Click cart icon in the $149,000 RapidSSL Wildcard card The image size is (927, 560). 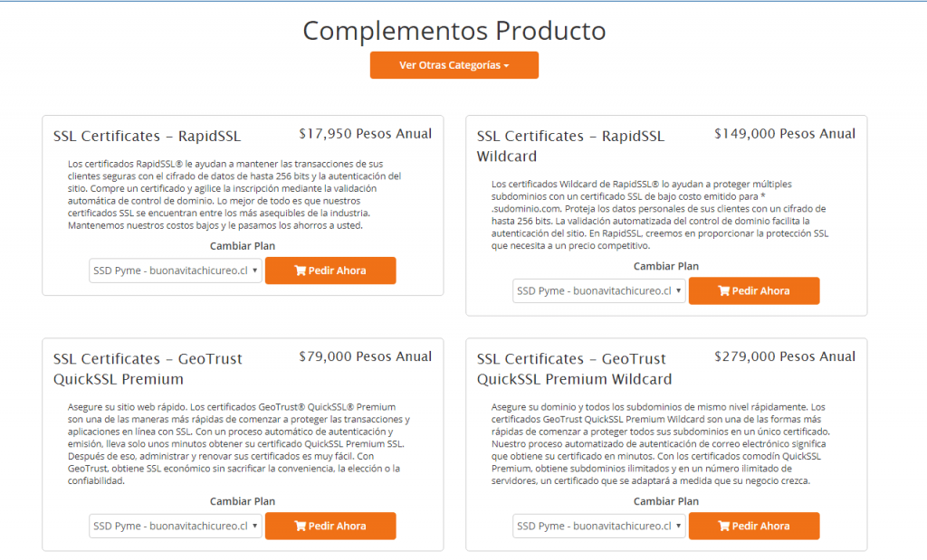point(723,291)
